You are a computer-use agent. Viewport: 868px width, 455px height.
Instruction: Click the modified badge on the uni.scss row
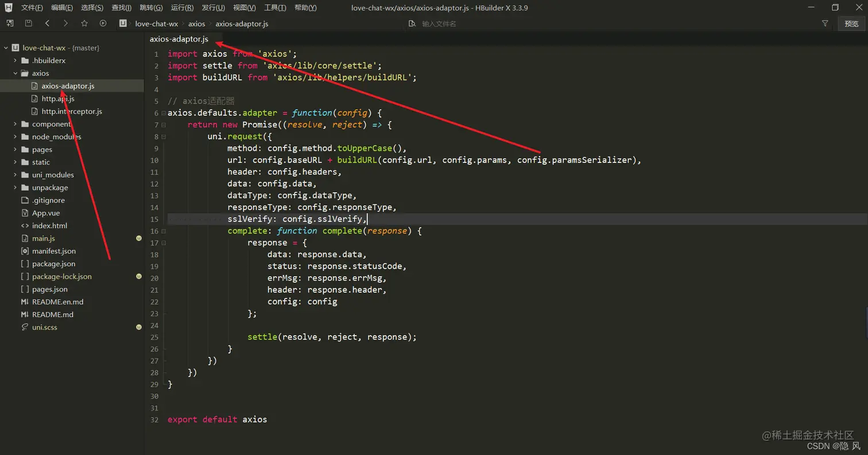click(x=139, y=327)
